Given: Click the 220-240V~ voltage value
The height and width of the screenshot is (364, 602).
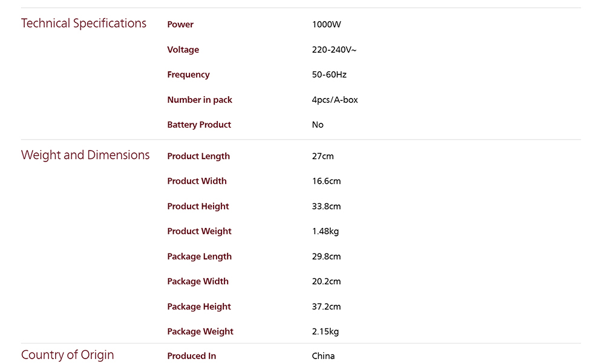Looking at the screenshot, I should (334, 50).
